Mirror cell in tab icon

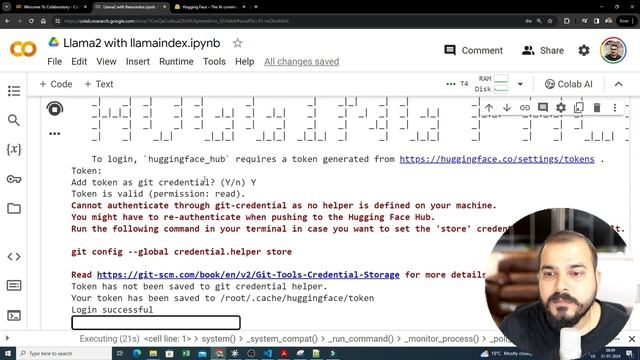(x=579, y=108)
